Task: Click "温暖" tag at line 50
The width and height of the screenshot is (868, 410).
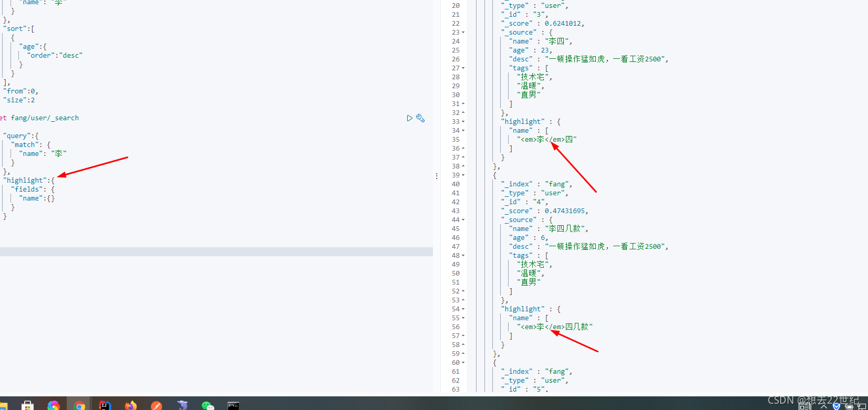Action: [531, 274]
